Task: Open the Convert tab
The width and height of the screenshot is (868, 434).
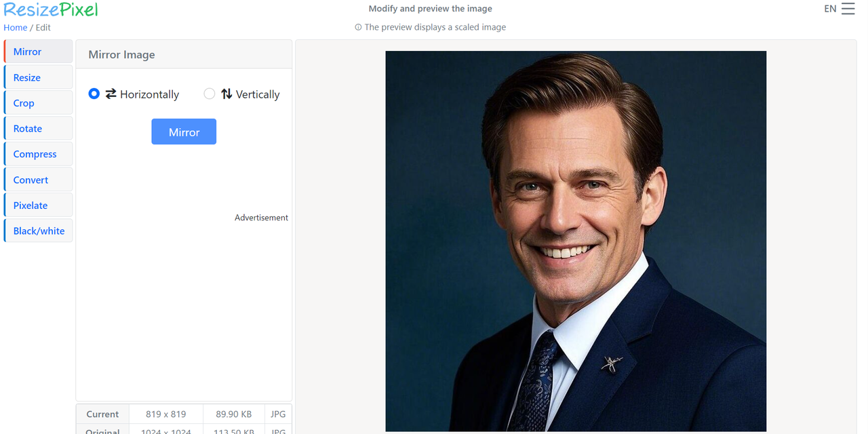Action: click(39, 180)
